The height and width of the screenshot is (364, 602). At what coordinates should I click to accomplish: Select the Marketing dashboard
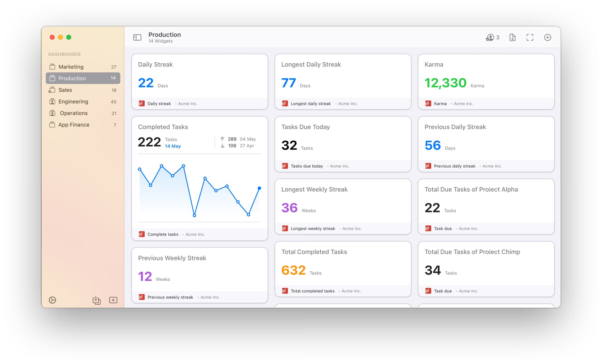(x=83, y=67)
